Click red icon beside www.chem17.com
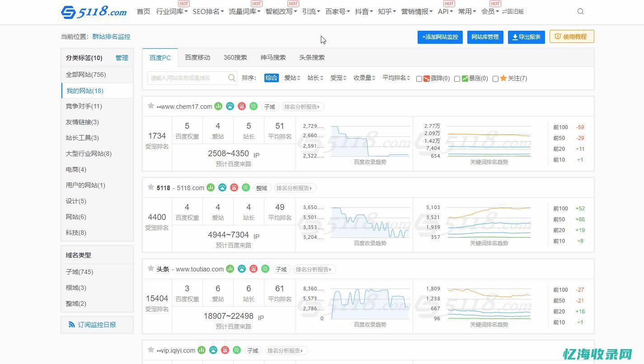This screenshot has height=364, width=644. (242, 106)
